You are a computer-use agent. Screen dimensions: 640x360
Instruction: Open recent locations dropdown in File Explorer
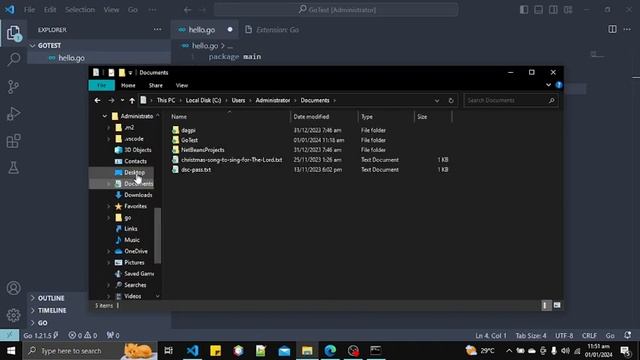click(x=122, y=100)
